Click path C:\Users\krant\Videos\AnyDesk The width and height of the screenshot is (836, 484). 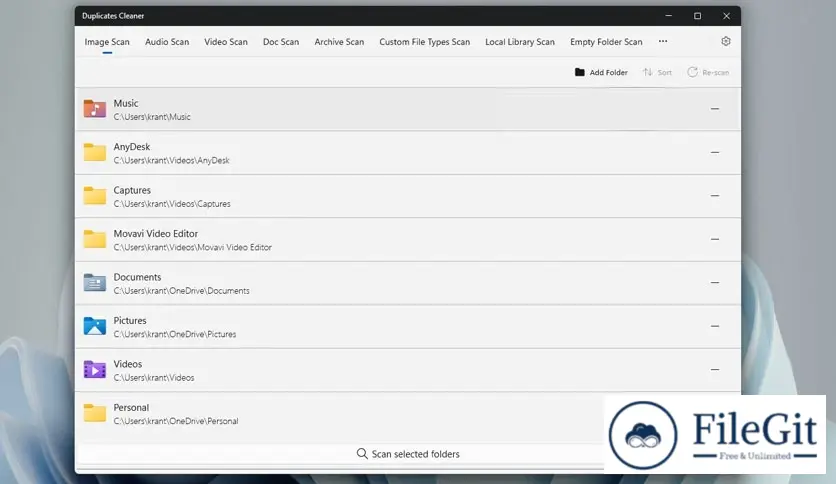[171, 160]
